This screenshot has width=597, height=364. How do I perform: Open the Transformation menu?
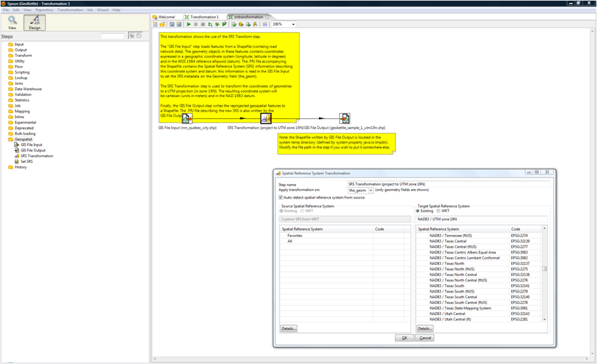click(x=70, y=10)
